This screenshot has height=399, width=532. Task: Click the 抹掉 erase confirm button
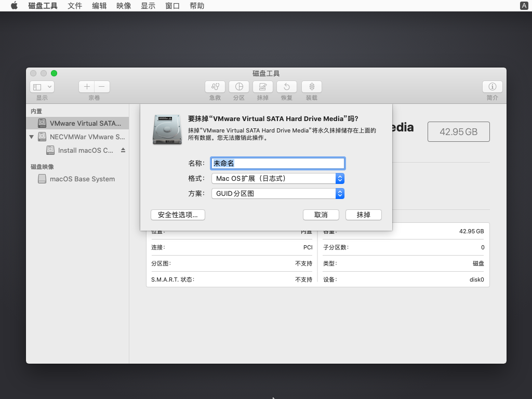click(x=363, y=215)
